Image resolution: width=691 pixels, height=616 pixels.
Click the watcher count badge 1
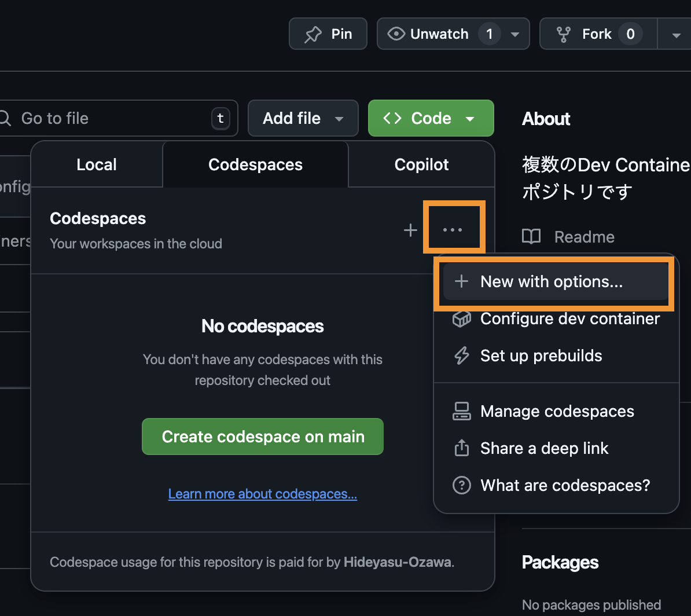coord(489,34)
